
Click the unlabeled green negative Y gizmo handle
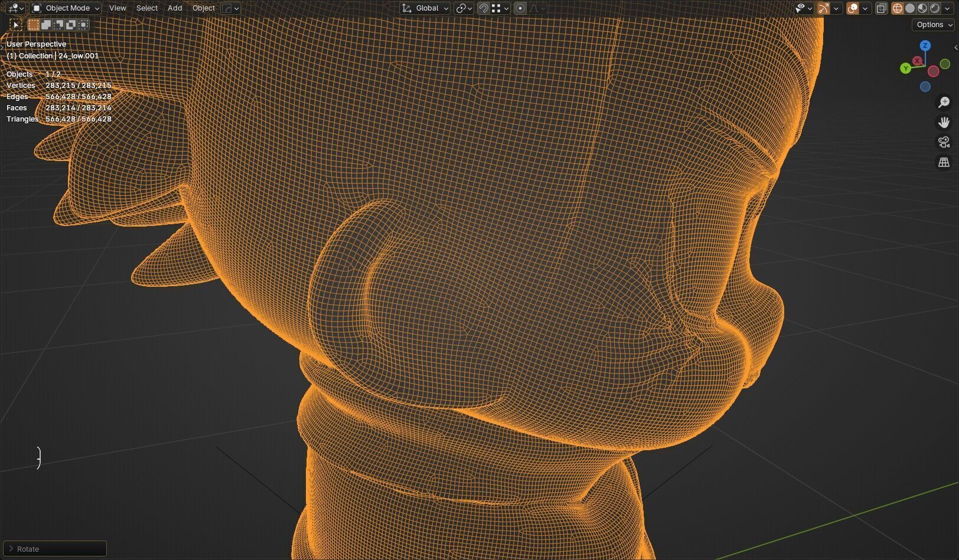[945, 64]
